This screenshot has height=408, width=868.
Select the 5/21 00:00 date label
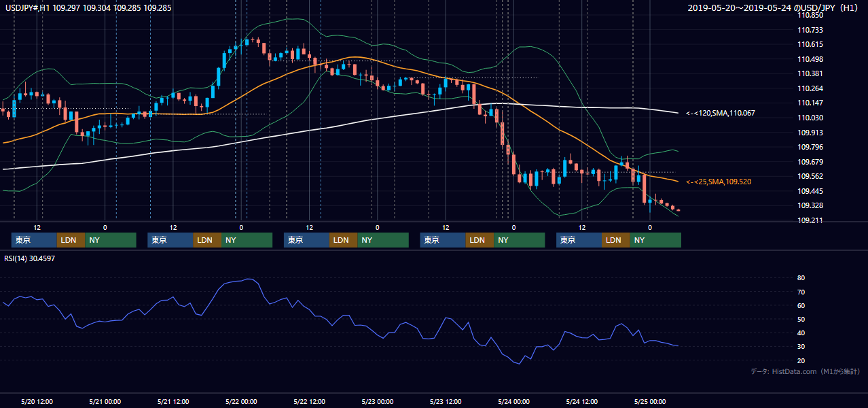(105, 401)
